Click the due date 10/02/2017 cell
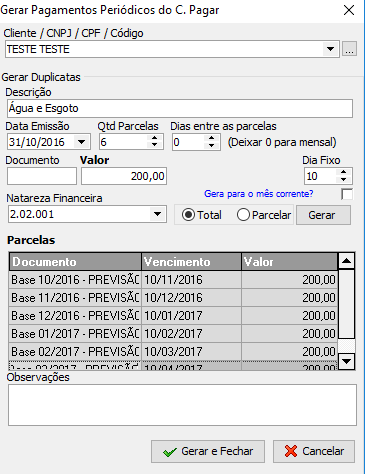This screenshot has width=365, height=474. coord(191,334)
